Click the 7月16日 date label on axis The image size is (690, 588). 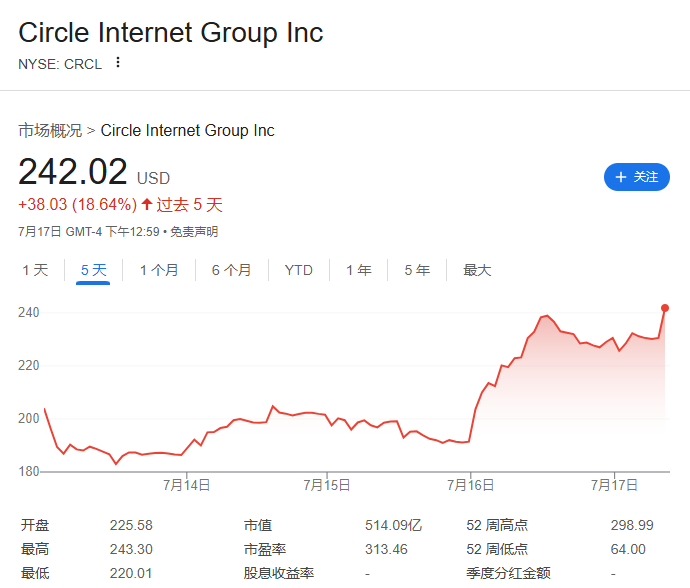470,485
